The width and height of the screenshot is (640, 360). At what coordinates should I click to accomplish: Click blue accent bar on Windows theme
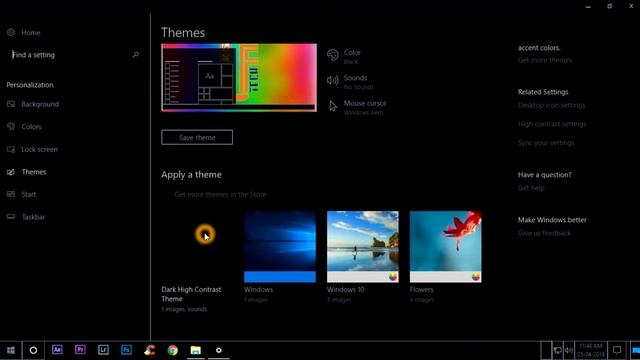coord(280,277)
